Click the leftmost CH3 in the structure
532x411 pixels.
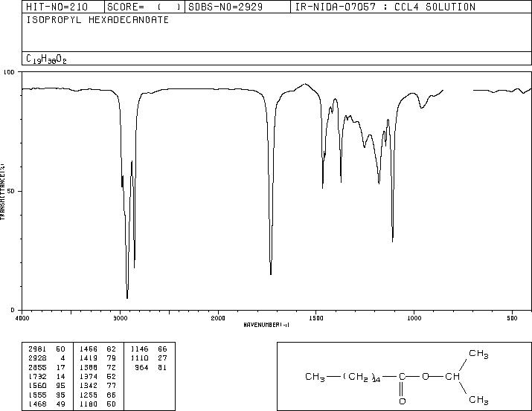(x=315, y=377)
